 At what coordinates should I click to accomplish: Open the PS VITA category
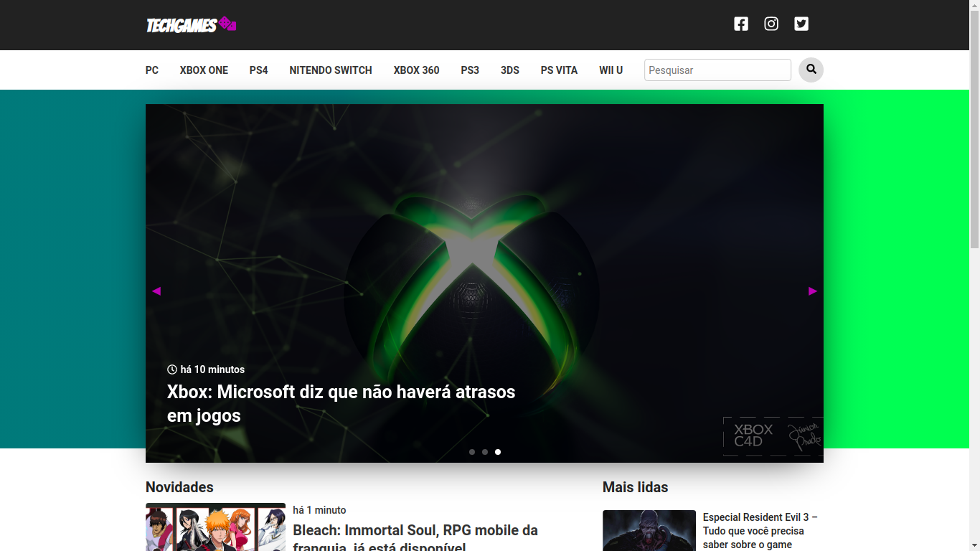[x=559, y=70]
